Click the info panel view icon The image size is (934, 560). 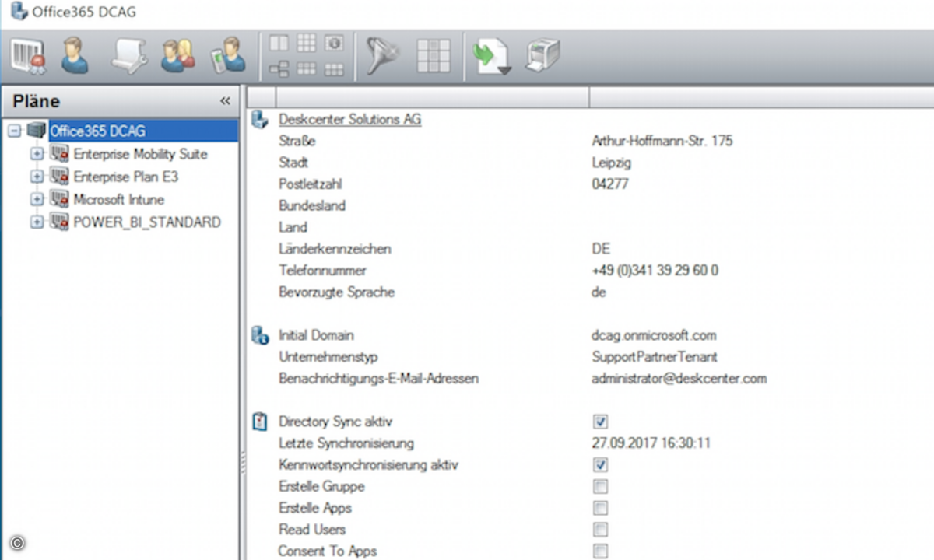(x=334, y=44)
